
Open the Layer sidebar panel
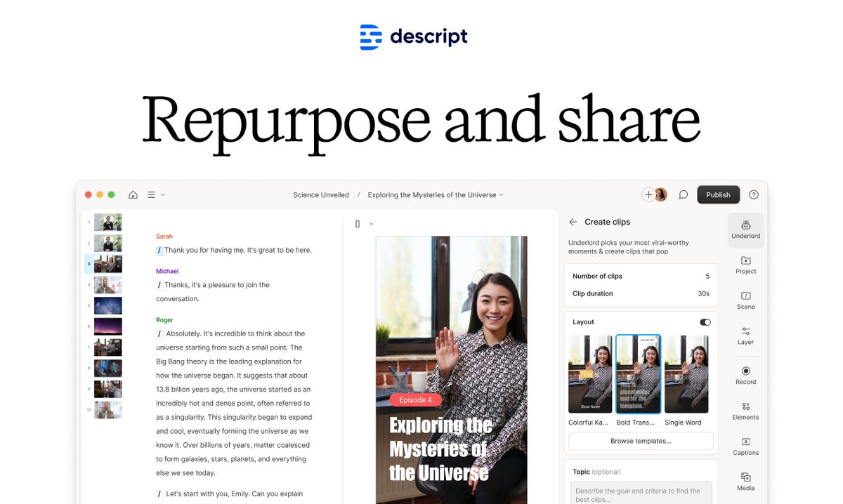(x=746, y=336)
